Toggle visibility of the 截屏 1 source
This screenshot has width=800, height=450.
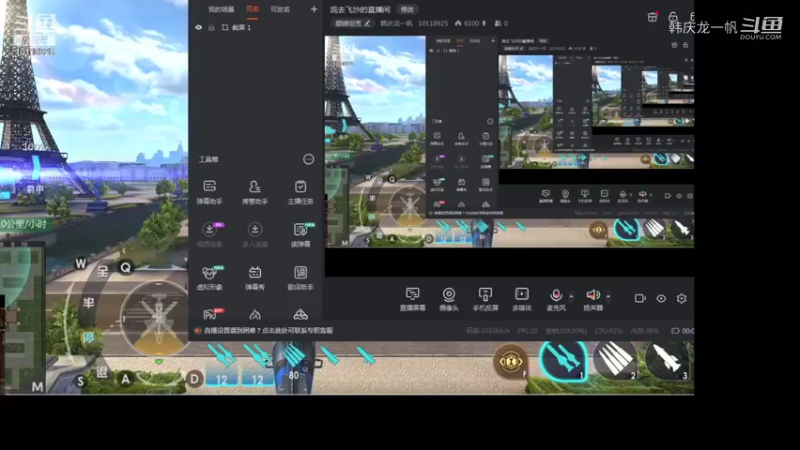pos(198,28)
